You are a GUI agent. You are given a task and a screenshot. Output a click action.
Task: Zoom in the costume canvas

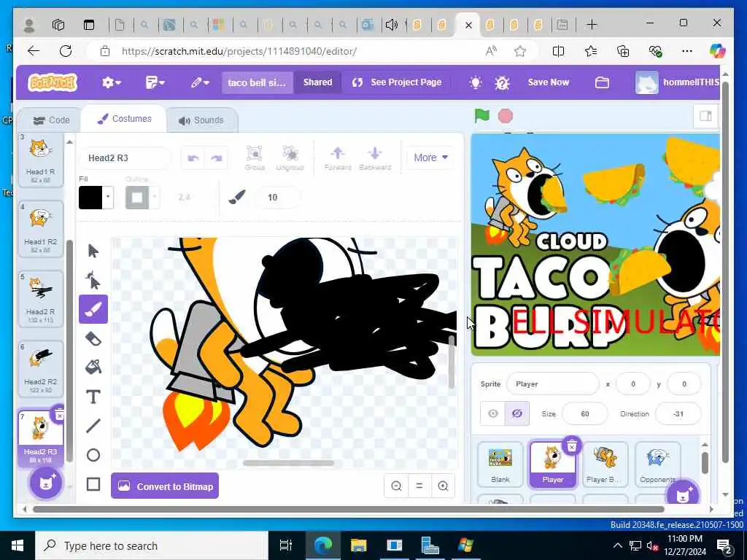click(443, 486)
